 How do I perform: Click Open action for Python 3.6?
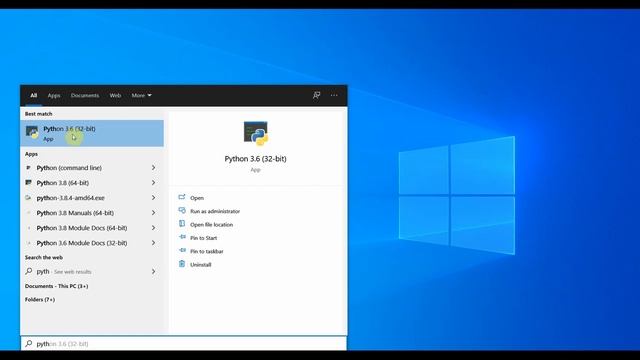197,198
